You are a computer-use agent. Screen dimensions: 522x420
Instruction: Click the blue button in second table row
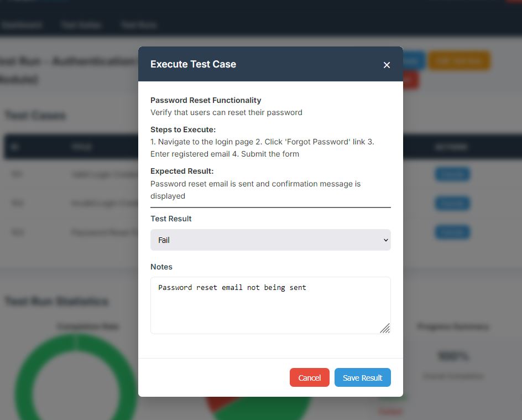(452, 204)
